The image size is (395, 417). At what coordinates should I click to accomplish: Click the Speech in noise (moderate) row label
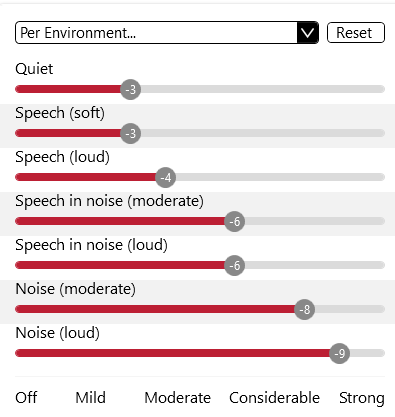[x=109, y=201]
